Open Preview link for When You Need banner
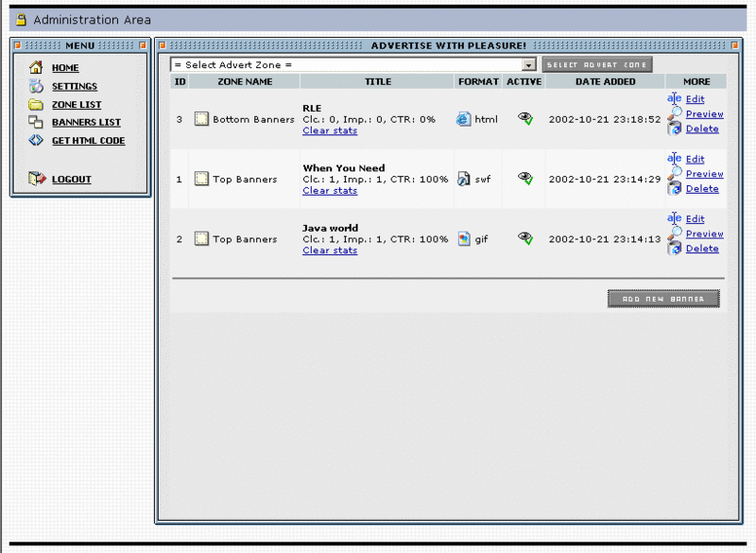This screenshot has width=756, height=553. (704, 174)
